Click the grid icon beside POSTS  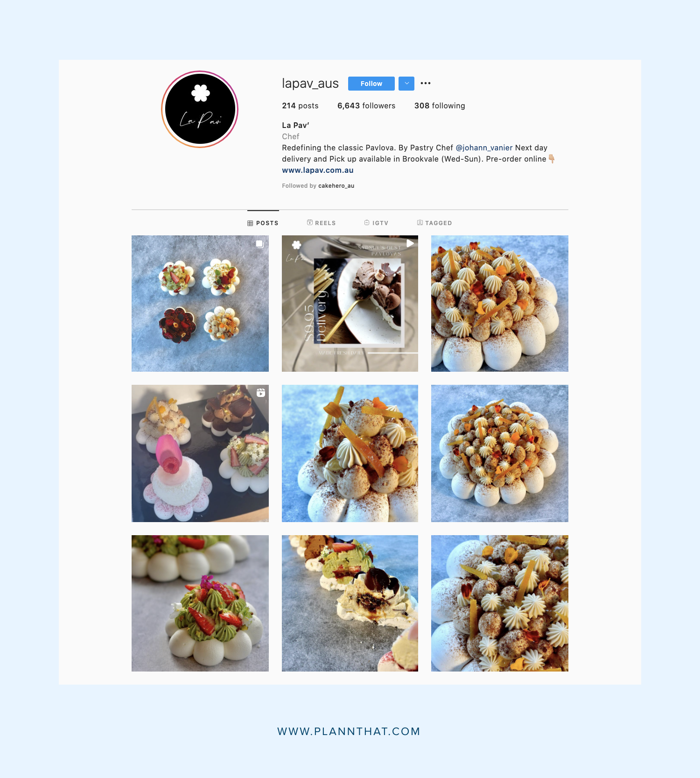(x=250, y=223)
